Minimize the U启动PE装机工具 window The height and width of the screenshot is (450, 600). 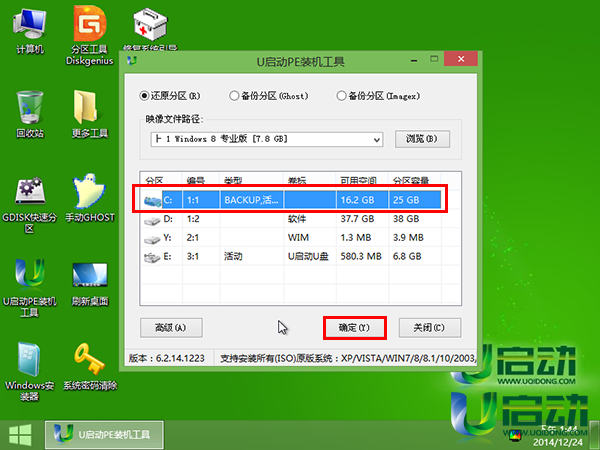click(x=414, y=60)
